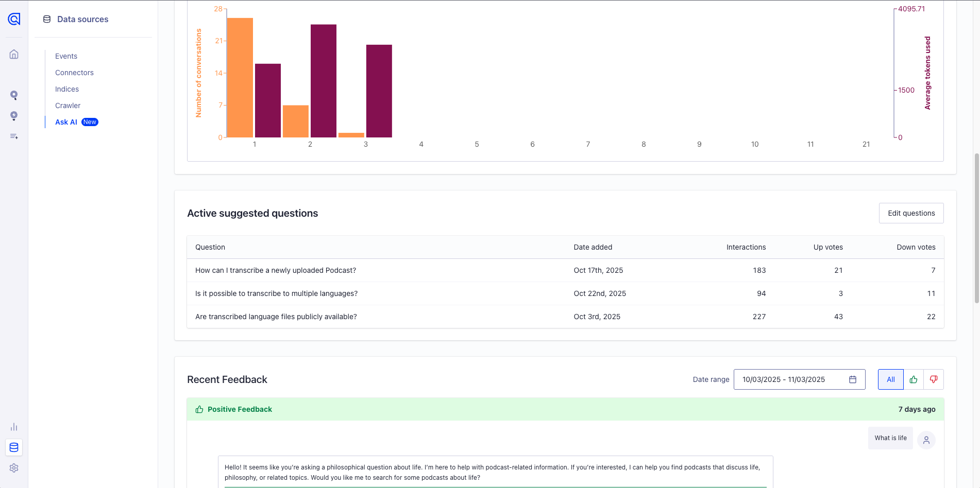Click the date range input field
Screen dimensions: 980x488
click(x=788, y=379)
